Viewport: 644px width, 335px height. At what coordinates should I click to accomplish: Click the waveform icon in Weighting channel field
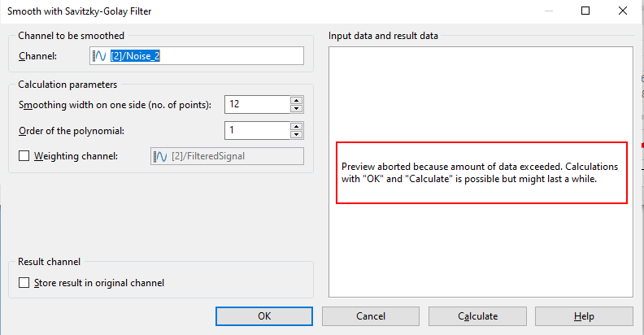click(160, 156)
